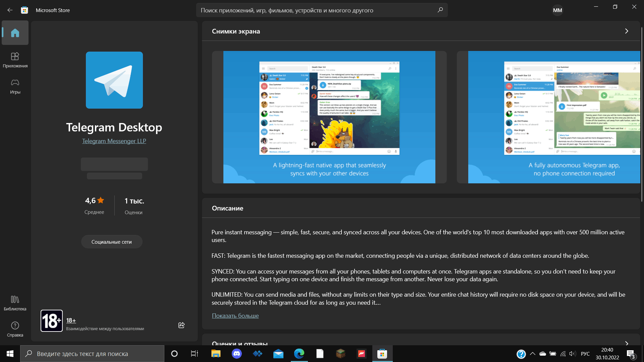Open Приложения section in sidebar

point(15,60)
